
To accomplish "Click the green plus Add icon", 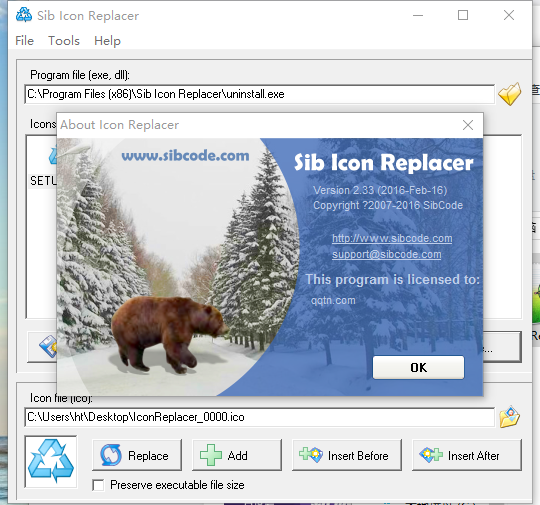I will point(211,455).
